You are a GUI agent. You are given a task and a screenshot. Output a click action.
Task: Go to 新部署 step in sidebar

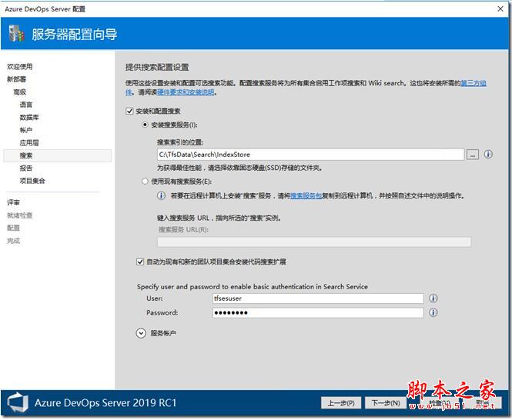pyautogui.click(x=17, y=79)
